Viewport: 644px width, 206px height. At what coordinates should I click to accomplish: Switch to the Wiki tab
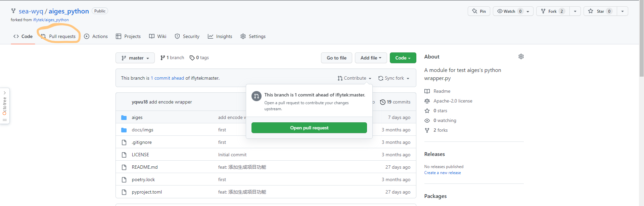tap(158, 36)
